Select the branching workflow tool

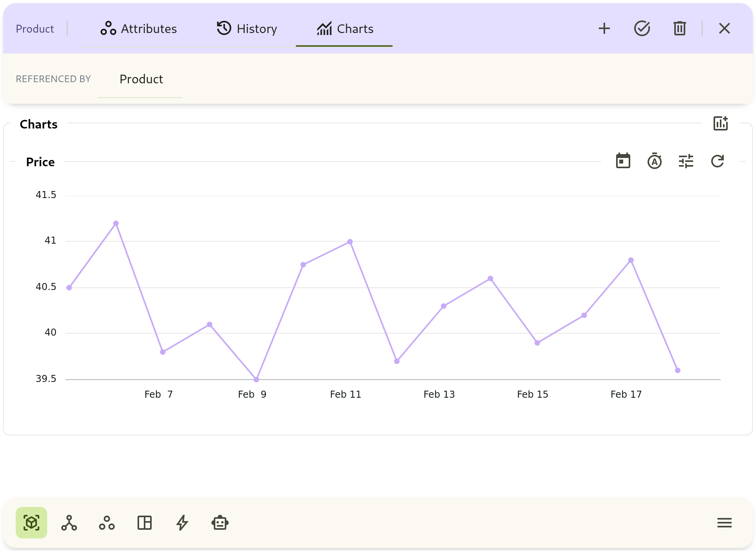click(69, 523)
